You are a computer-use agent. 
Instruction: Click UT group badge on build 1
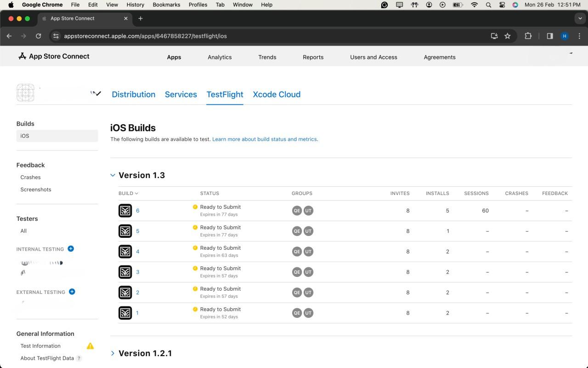[x=308, y=313]
